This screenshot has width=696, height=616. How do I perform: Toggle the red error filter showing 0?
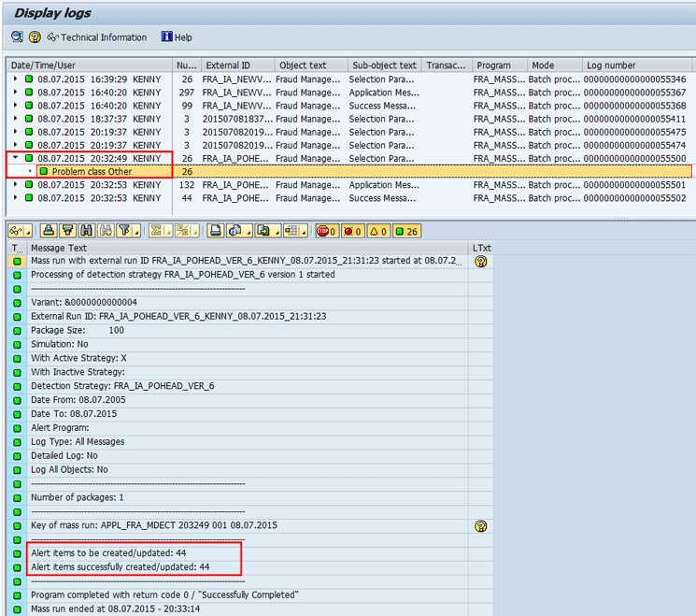click(352, 231)
